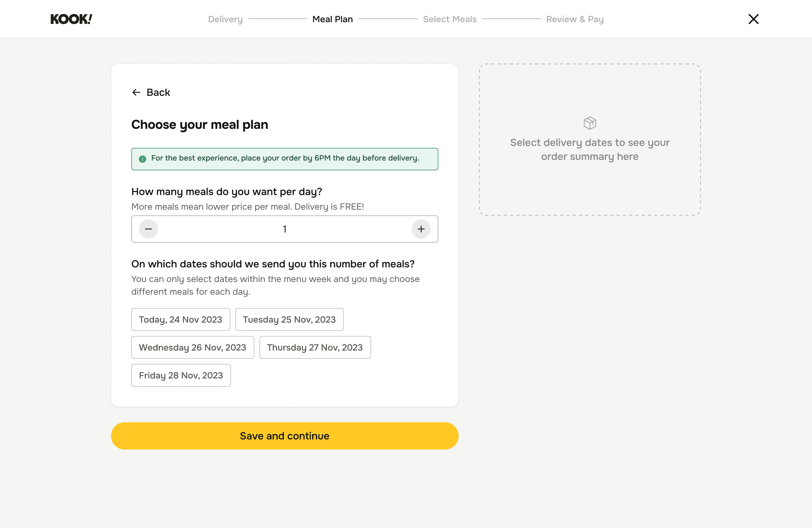Screen dimensions: 812x528
Task: Open the Meal Plan step
Action: point(332,19)
